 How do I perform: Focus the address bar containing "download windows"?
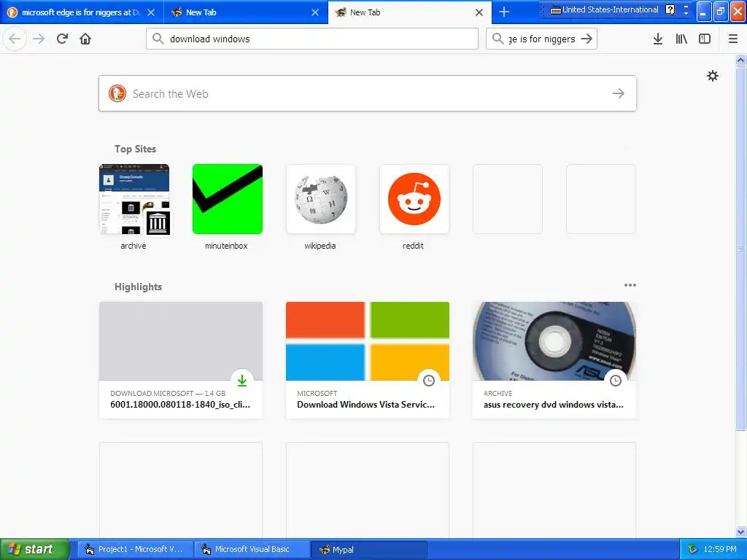(312, 39)
